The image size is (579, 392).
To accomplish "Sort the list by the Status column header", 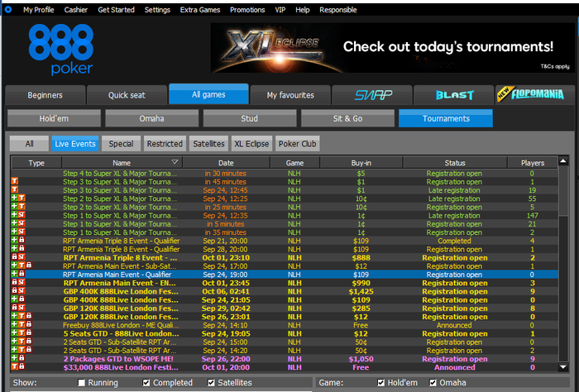I will point(455,162).
